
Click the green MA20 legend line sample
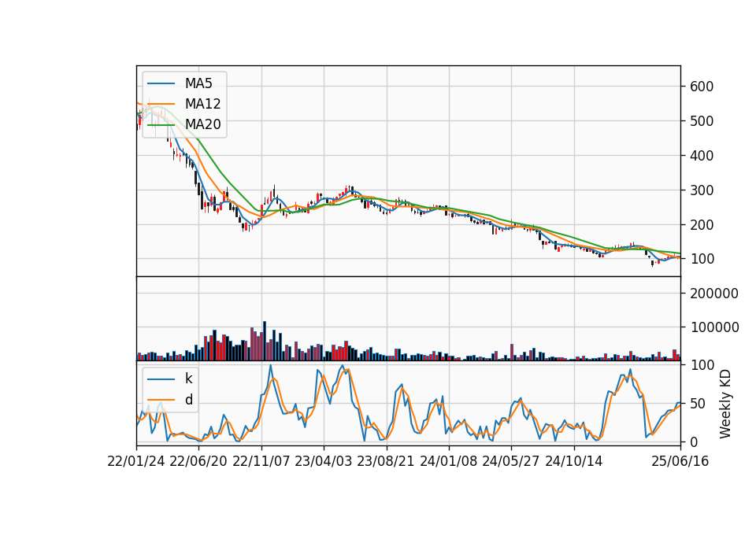click(x=161, y=125)
